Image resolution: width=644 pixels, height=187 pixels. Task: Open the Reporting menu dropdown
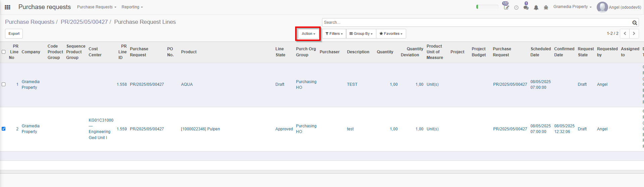point(132,7)
